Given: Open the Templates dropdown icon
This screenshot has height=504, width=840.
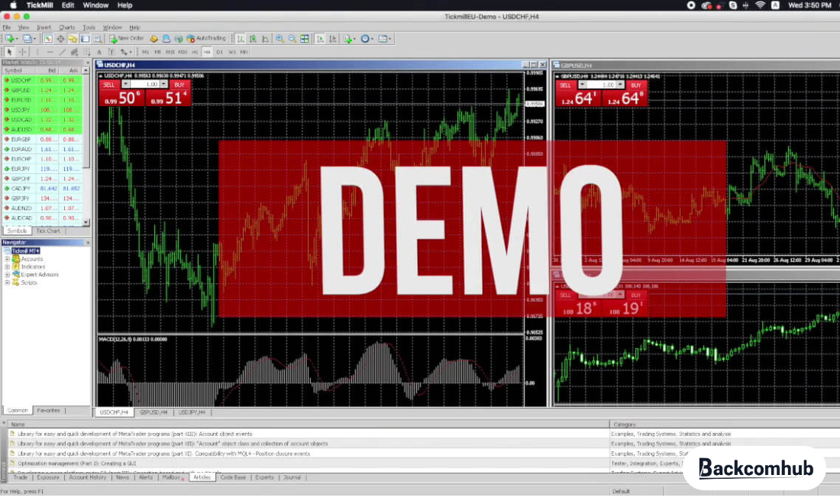Looking at the screenshot, I should coord(384,38).
